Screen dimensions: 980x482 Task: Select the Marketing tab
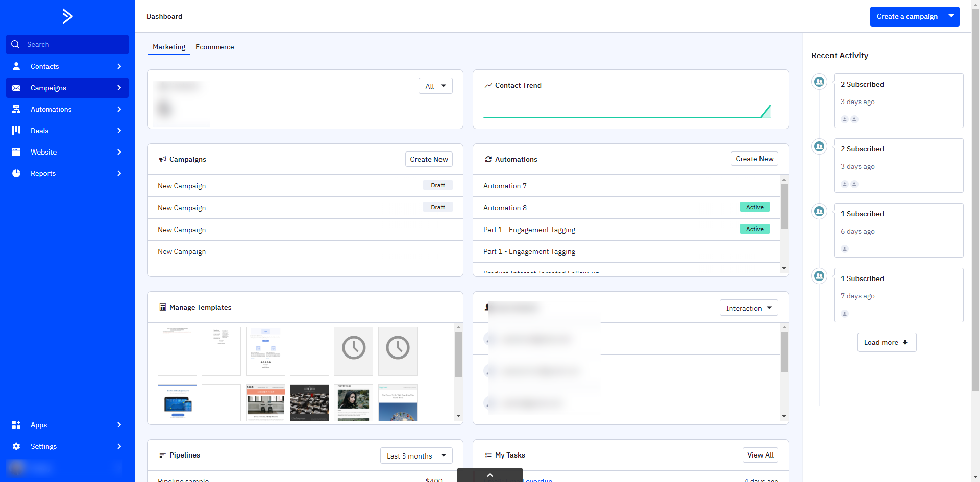[169, 47]
